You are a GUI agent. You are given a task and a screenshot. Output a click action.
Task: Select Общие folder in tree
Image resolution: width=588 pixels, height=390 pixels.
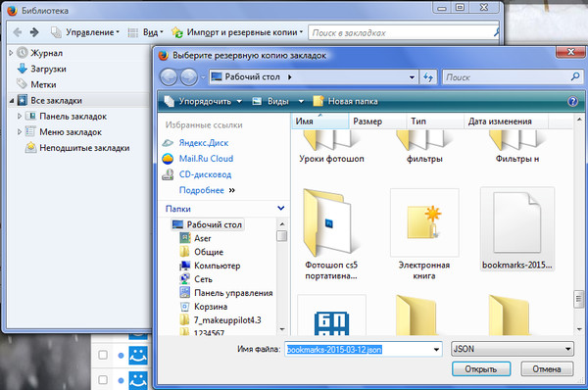[209, 252]
